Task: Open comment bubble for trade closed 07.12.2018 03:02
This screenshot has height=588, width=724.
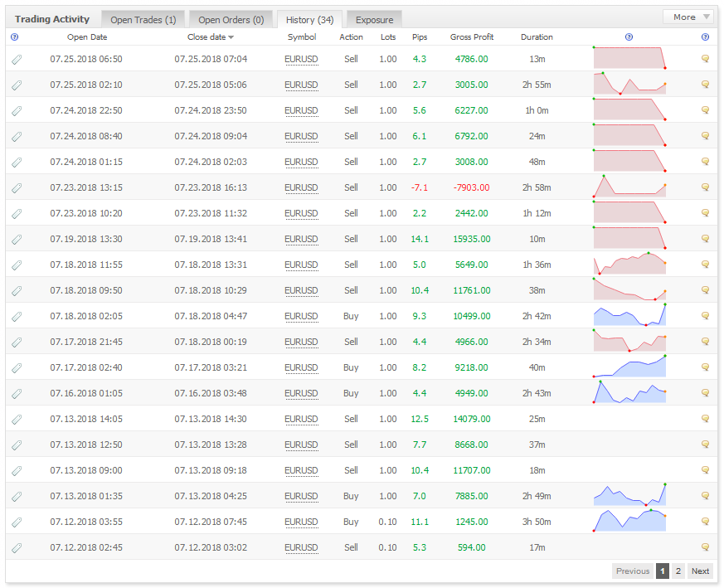Action: tap(705, 547)
